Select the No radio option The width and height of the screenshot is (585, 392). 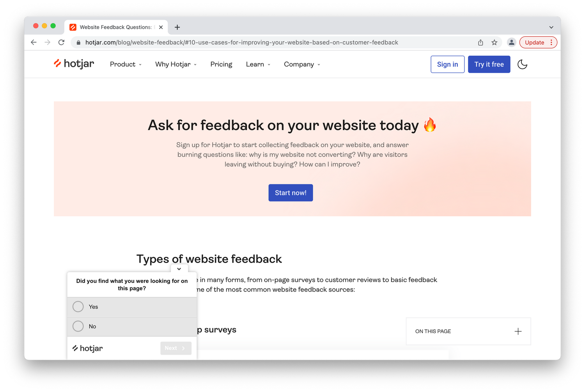(x=78, y=326)
